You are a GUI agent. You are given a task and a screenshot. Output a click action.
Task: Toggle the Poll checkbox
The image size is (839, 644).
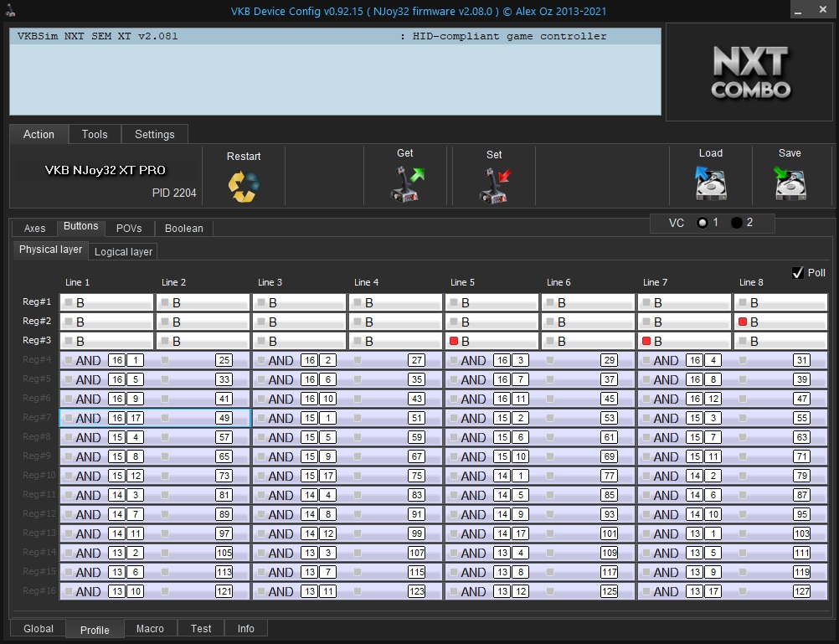click(798, 273)
